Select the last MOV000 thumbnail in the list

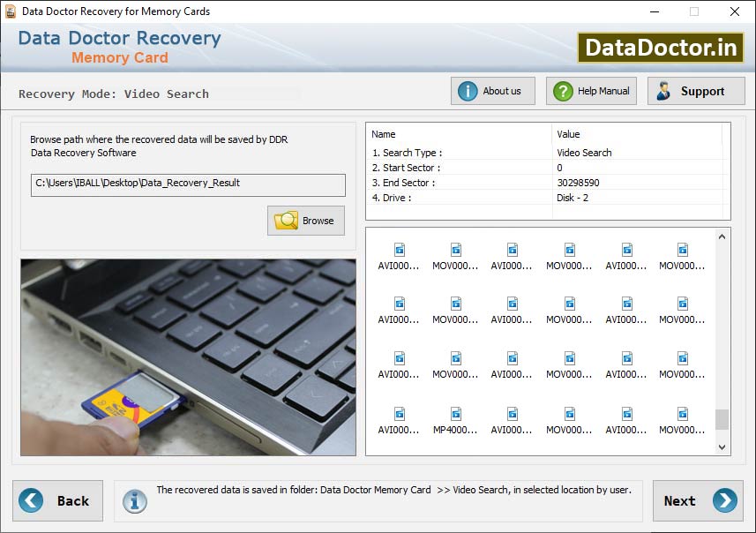682,418
